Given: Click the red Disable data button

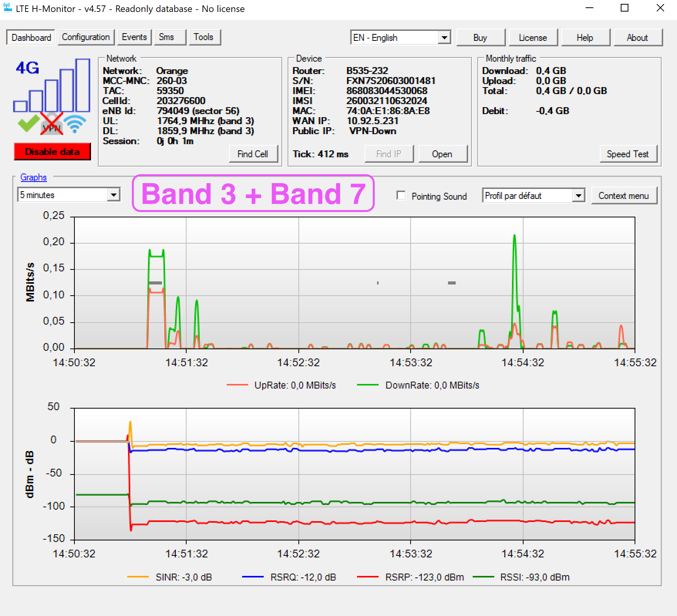Looking at the screenshot, I should (x=52, y=151).
